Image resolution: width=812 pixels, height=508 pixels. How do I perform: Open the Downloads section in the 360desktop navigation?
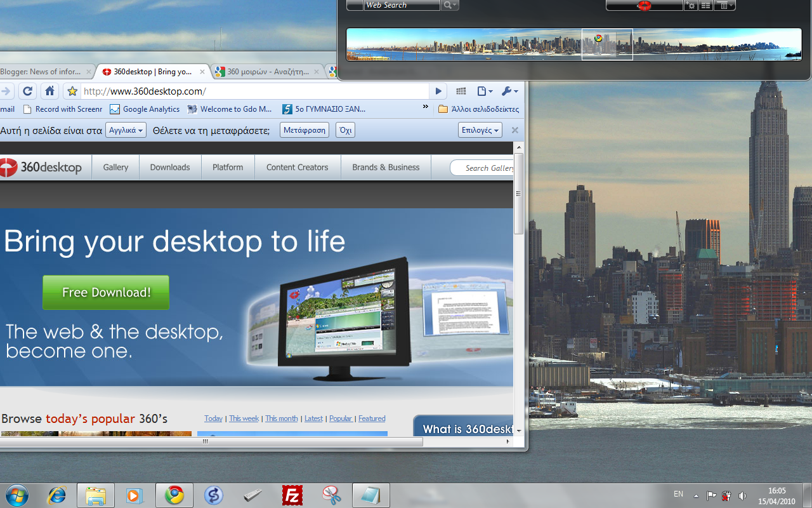click(x=170, y=167)
